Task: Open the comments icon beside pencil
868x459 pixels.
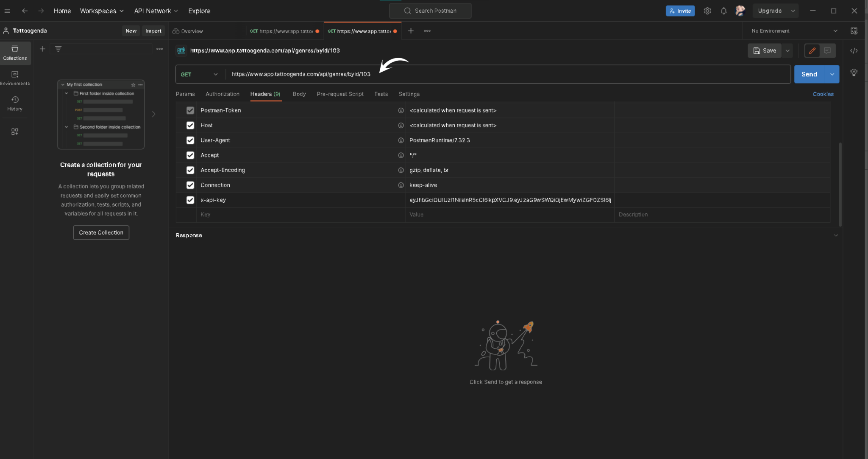Action: click(x=827, y=51)
